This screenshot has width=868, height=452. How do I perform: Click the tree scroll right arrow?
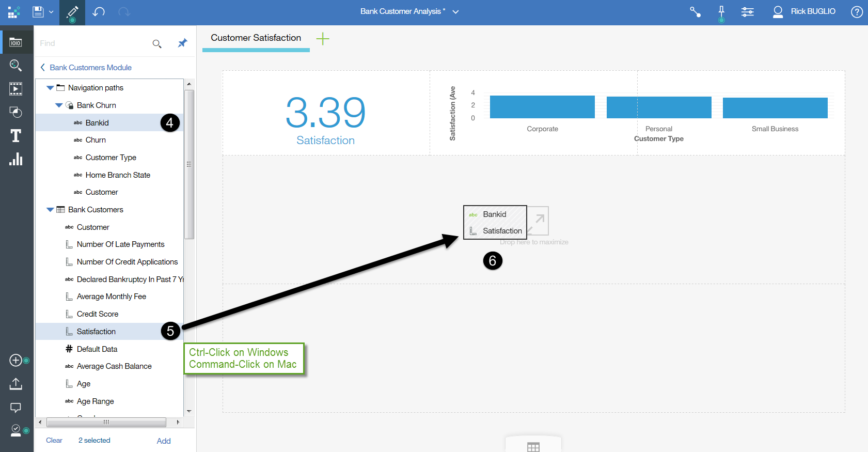[x=178, y=422]
